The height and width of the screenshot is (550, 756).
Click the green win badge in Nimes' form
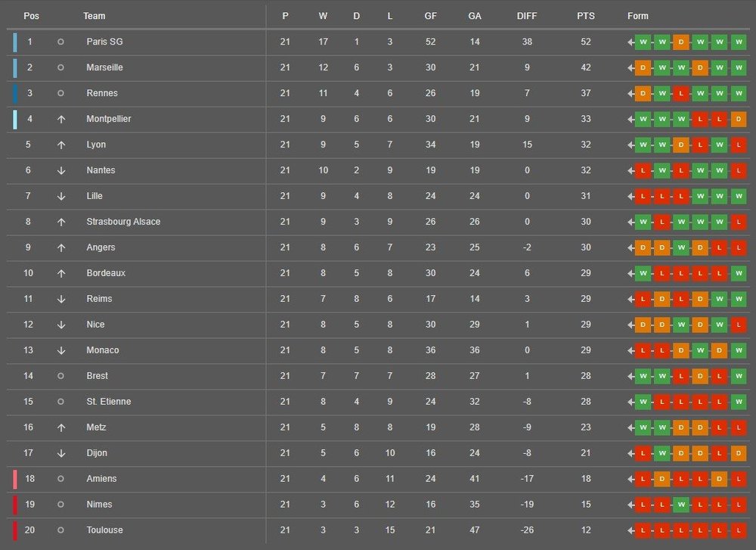(681, 505)
